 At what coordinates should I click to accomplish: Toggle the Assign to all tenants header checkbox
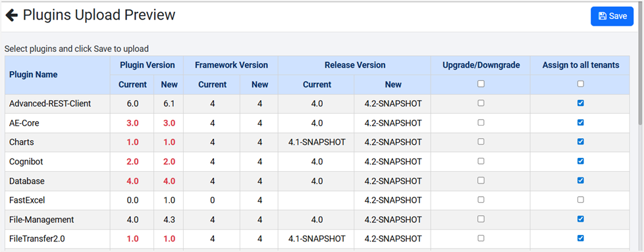coord(580,84)
